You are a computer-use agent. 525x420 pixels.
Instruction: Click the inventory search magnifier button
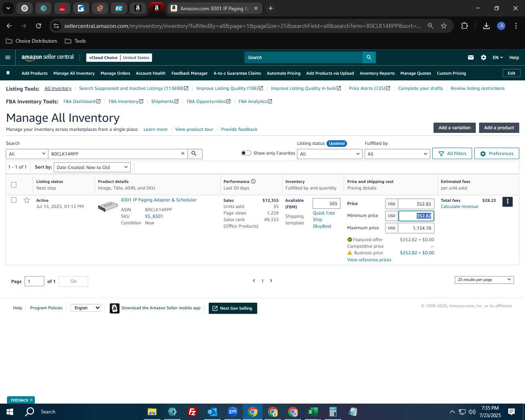pyautogui.click(x=194, y=153)
